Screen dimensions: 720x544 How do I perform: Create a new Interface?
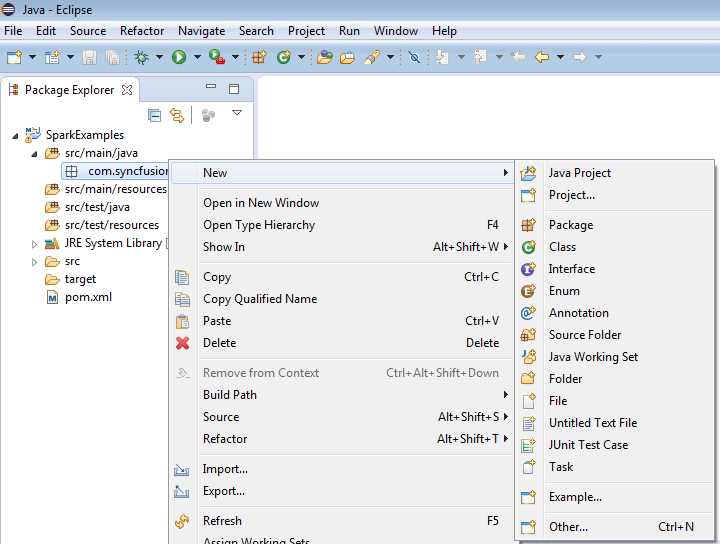(x=615, y=269)
